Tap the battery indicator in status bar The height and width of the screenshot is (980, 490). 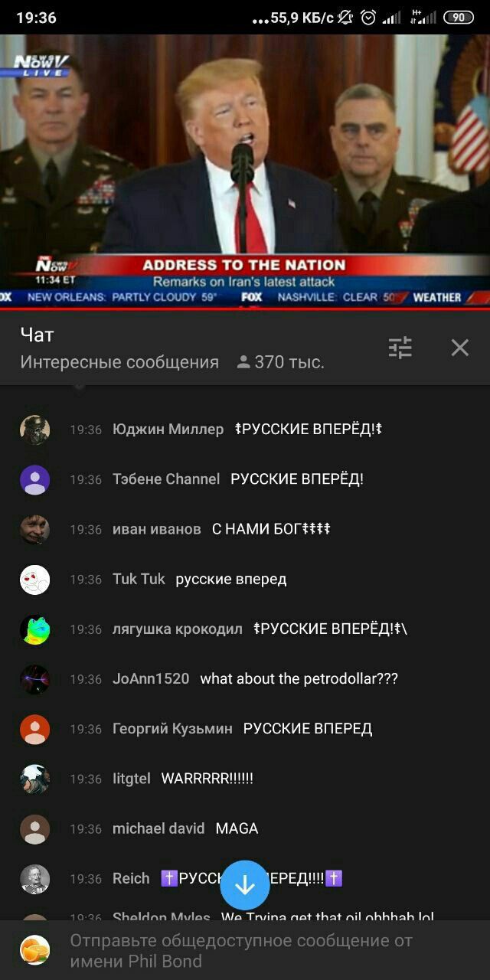tap(459, 17)
